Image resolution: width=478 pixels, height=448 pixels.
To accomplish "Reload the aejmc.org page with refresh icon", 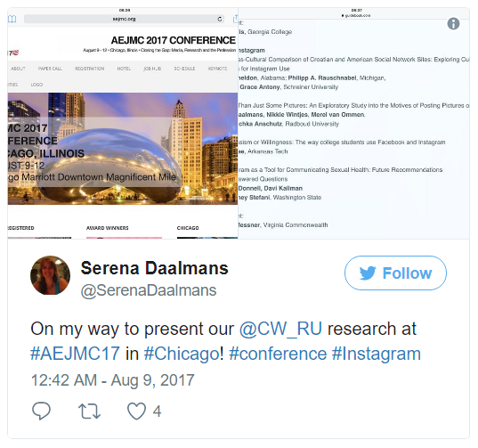I will click(220, 20).
